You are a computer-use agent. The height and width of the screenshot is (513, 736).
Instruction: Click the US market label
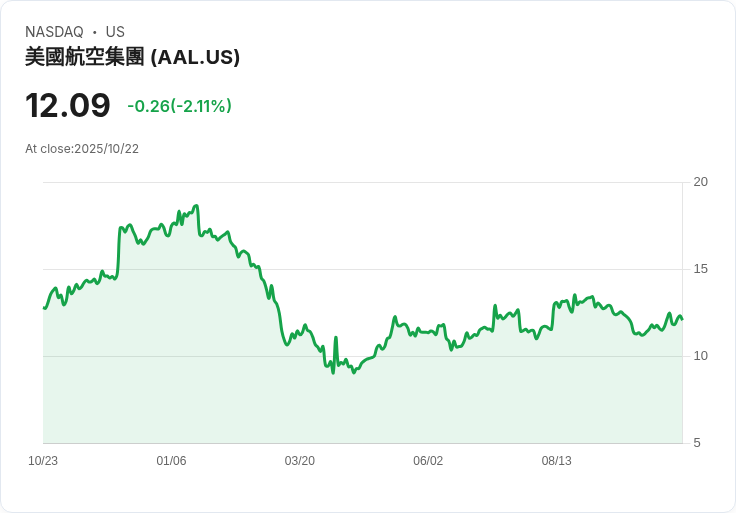click(115, 32)
